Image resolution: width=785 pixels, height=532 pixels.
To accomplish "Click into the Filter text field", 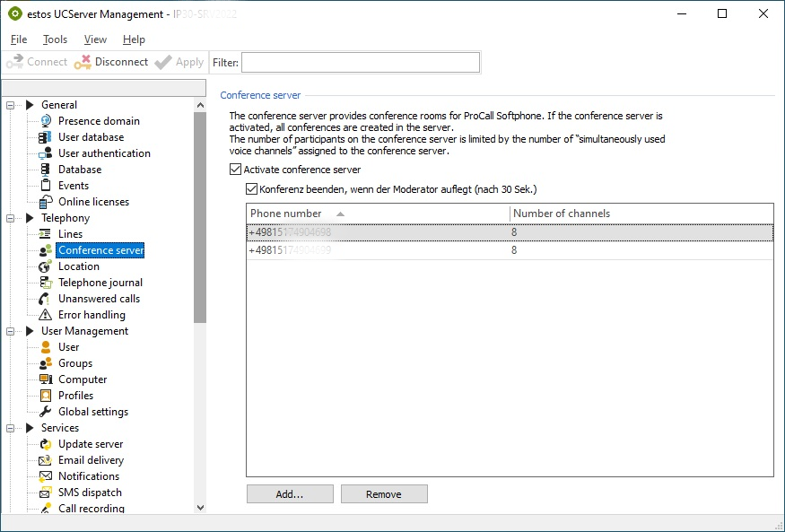I will [x=360, y=62].
